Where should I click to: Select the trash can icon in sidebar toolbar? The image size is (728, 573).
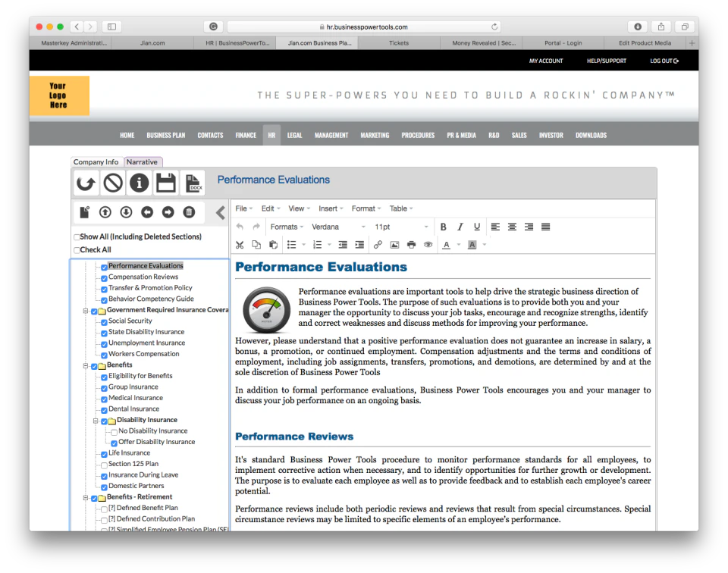(189, 212)
